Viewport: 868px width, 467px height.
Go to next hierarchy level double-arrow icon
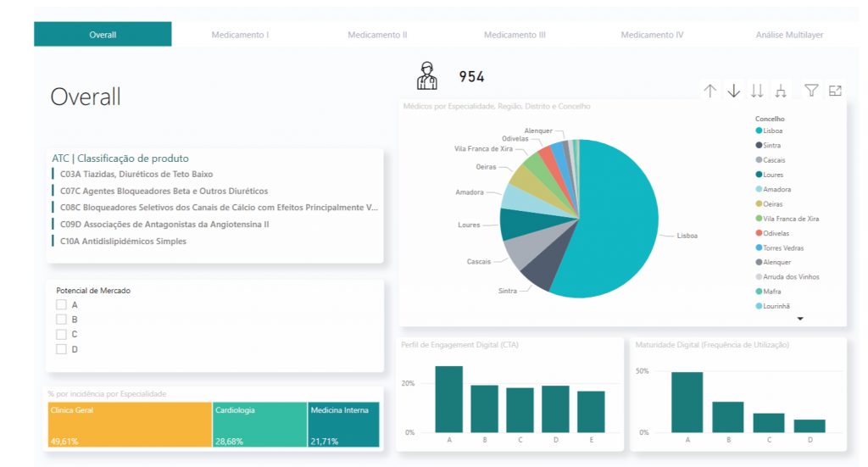click(x=757, y=91)
